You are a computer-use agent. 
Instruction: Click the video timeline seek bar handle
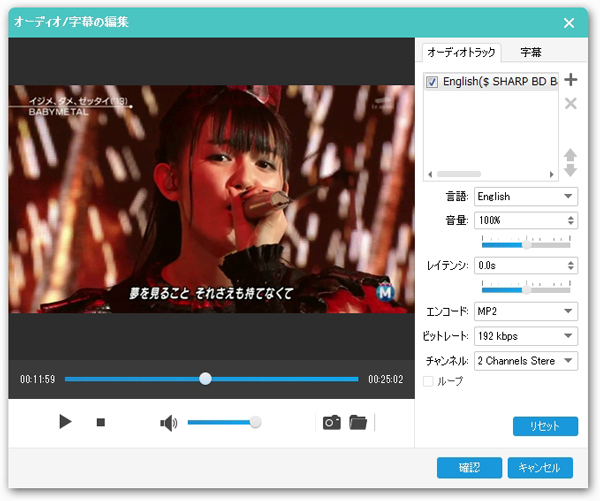click(x=205, y=379)
